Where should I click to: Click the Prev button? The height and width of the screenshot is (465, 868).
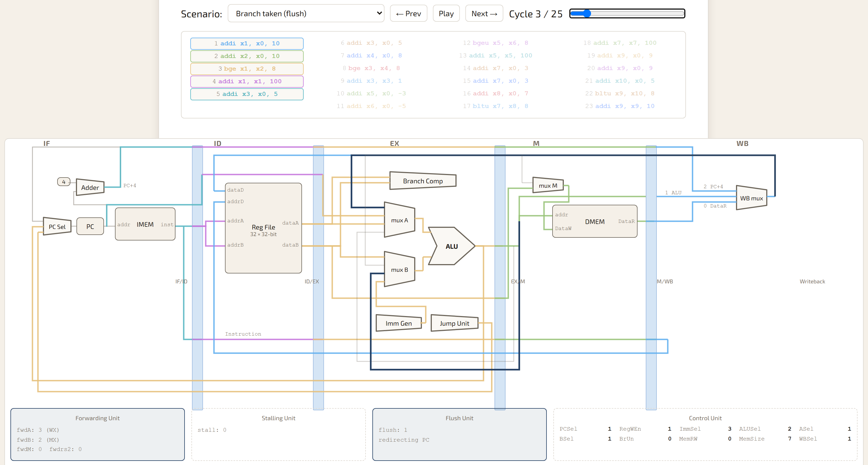click(x=408, y=13)
